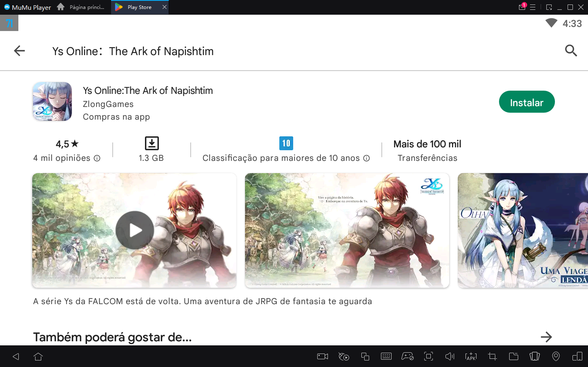Open virtual location settings
Image resolution: width=588 pixels, height=367 pixels.
tap(556, 356)
